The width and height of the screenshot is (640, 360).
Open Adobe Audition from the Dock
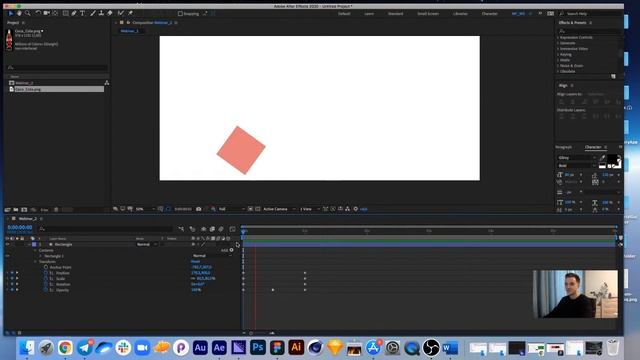pyautogui.click(x=200, y=348)
